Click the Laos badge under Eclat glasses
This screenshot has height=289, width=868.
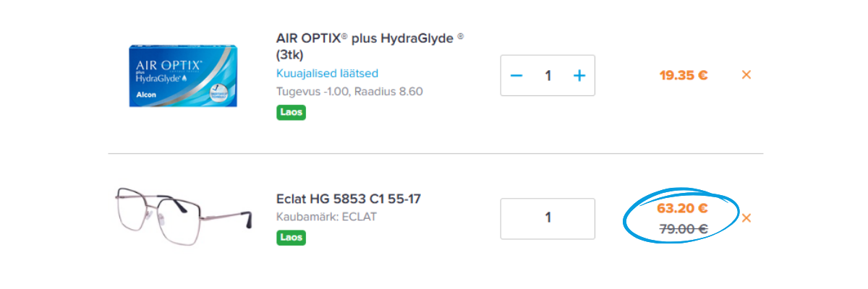[291, 237]
